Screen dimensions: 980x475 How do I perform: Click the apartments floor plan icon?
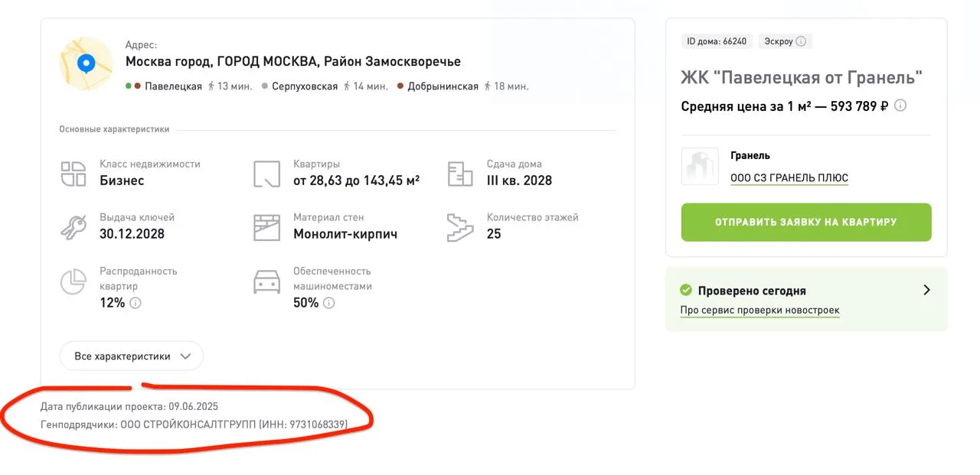[x=267, y=174]
